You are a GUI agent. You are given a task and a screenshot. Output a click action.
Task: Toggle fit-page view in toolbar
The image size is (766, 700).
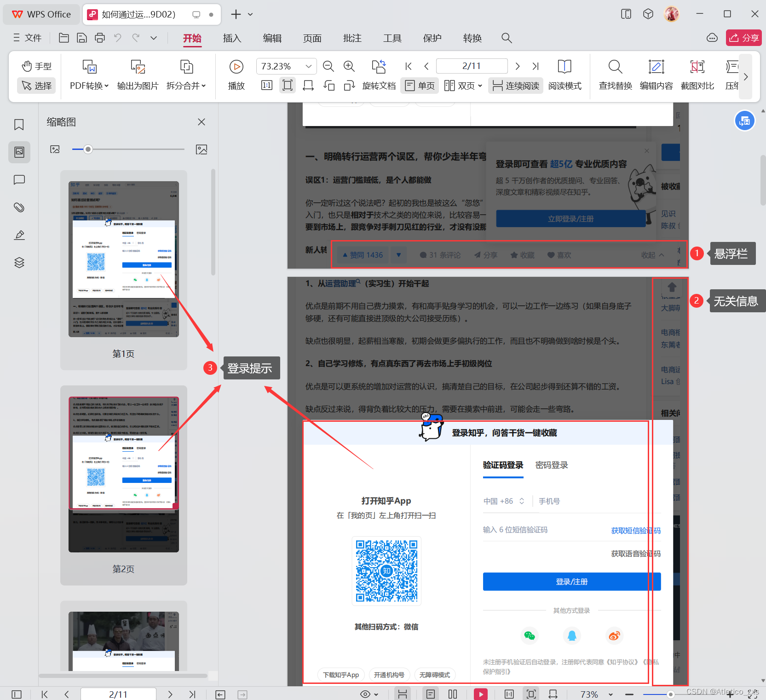288,86
